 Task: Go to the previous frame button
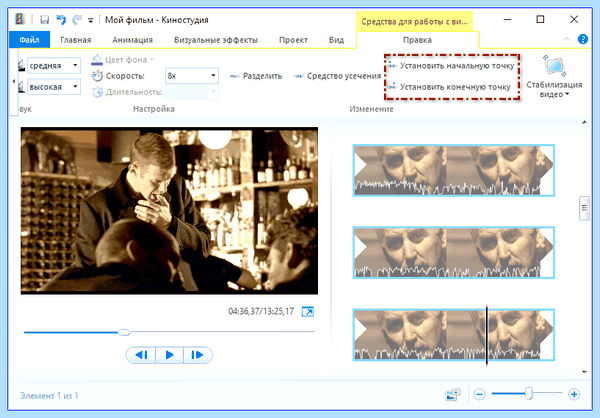tap(141, 355)
